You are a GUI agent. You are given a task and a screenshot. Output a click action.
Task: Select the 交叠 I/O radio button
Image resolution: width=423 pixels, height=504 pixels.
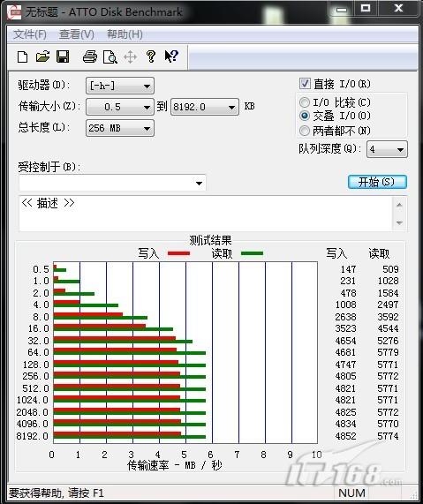pos(305,116)
